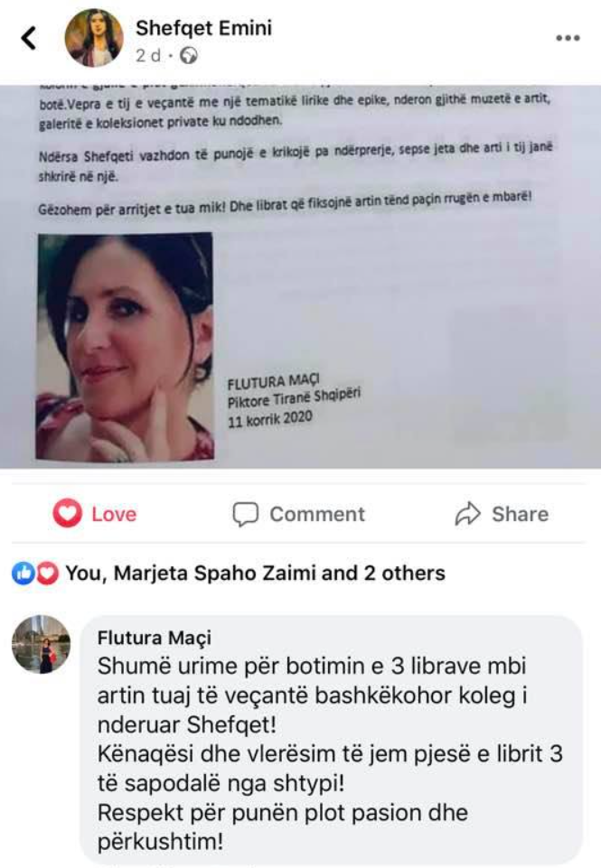The image size is (601, 868).
Task: Click the blue thumbs-up reaction icon
Action: coord(23,574)
